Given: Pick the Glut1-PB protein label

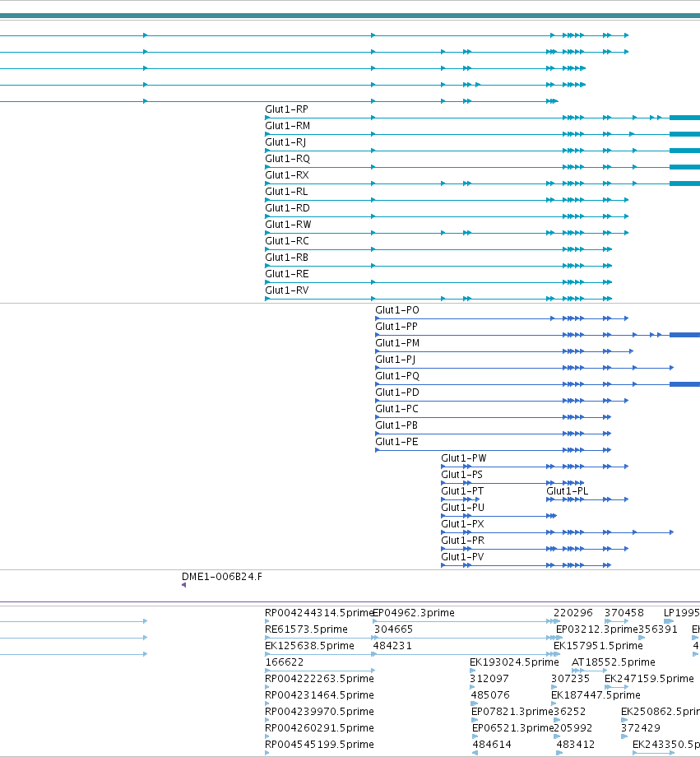Looking at the screenshot, I should pos(396,425).
